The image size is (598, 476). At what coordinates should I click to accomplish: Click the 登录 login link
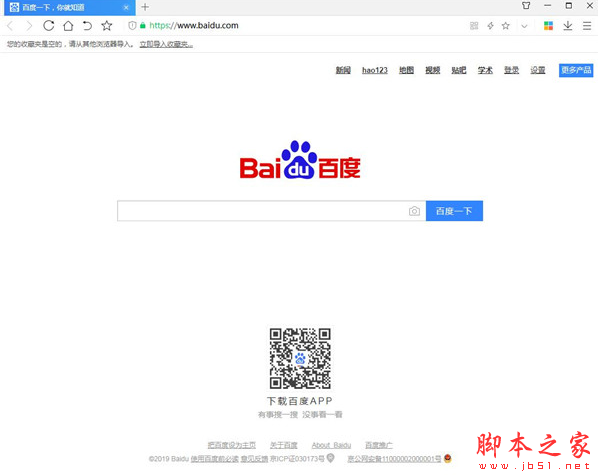[x=511, y=70]
